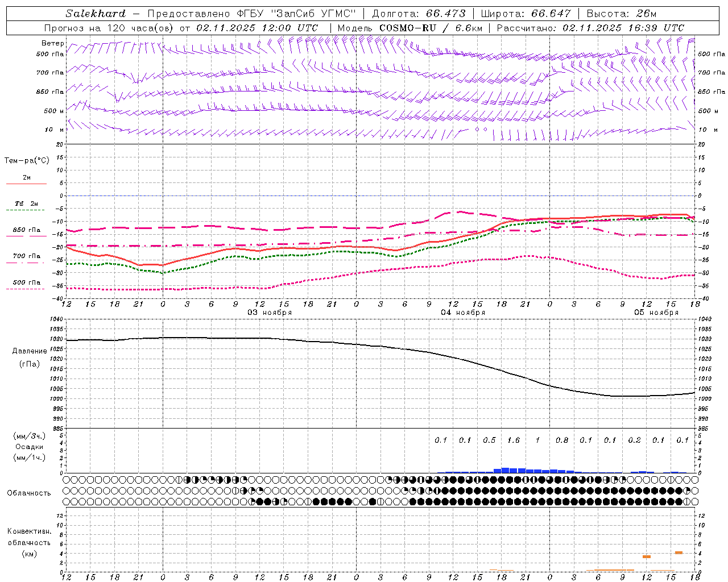Click the "(мм/3ч.)" precipitation unit label
The width and height of the screenshot is (728, 582).
click(x=30, y=436)
